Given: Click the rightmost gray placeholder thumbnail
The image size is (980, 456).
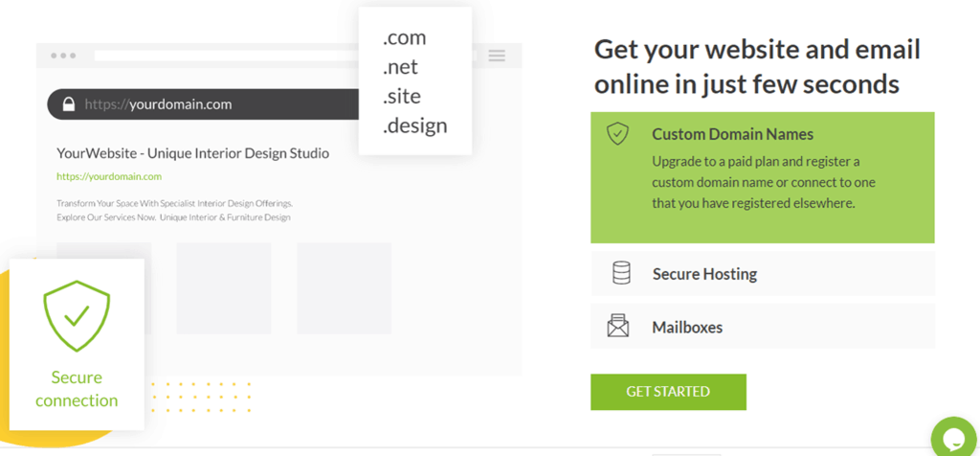Looking at the screenshot, I should tap(345, 288).
